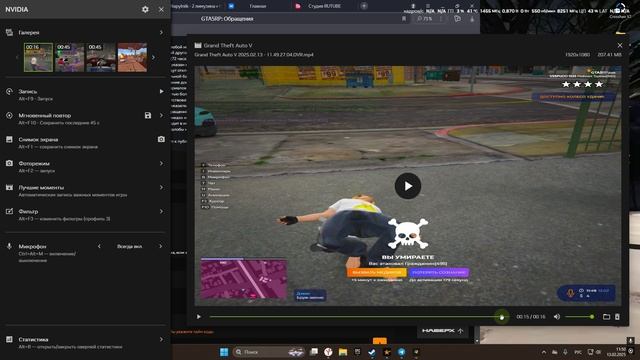This screenshot has height=360, width=640.
Task: Play video with center play button
Action: [408, 186]
